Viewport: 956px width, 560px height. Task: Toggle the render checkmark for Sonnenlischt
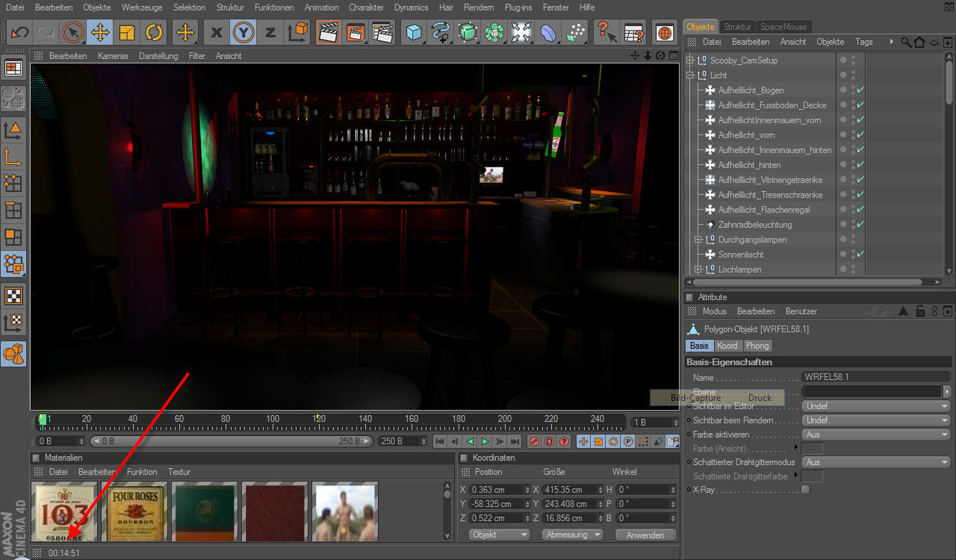860,255
